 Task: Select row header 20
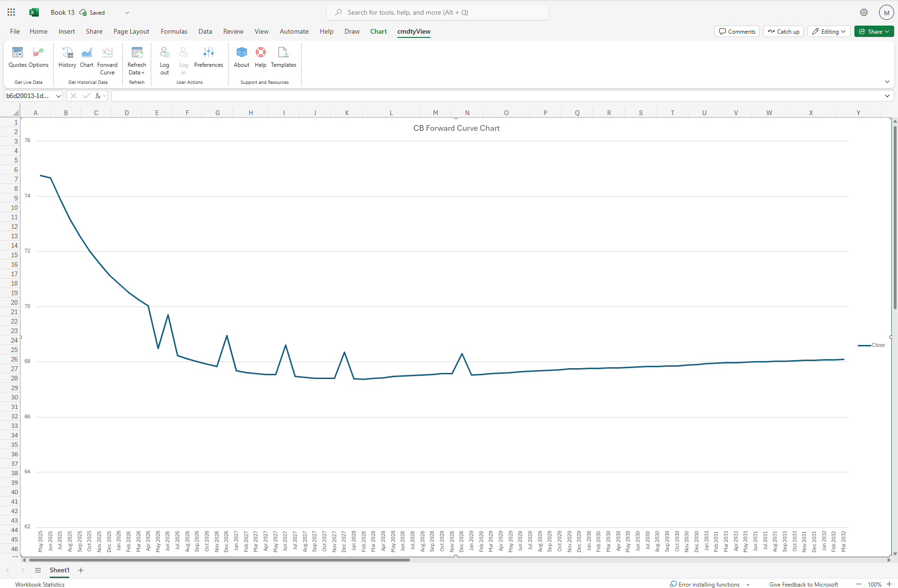point(10,302)
